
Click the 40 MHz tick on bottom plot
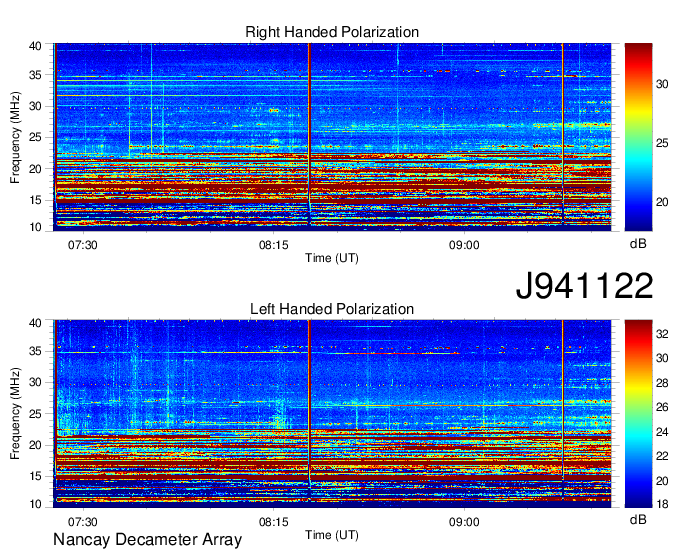click(36, 323)
